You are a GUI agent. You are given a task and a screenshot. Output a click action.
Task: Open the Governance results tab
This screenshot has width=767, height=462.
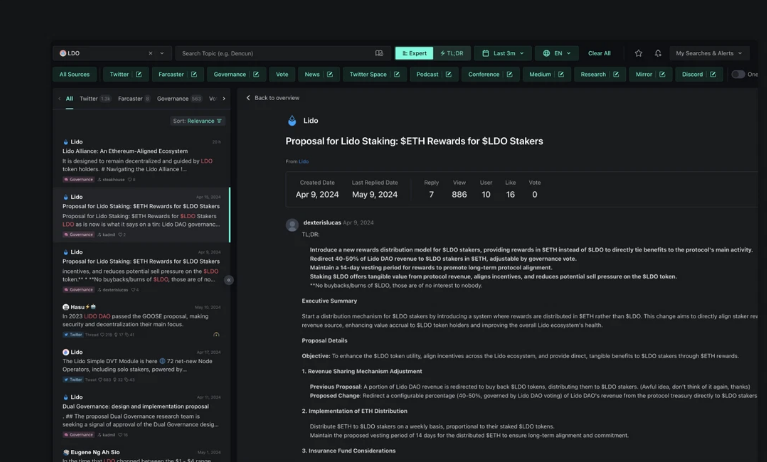(179, 99)
